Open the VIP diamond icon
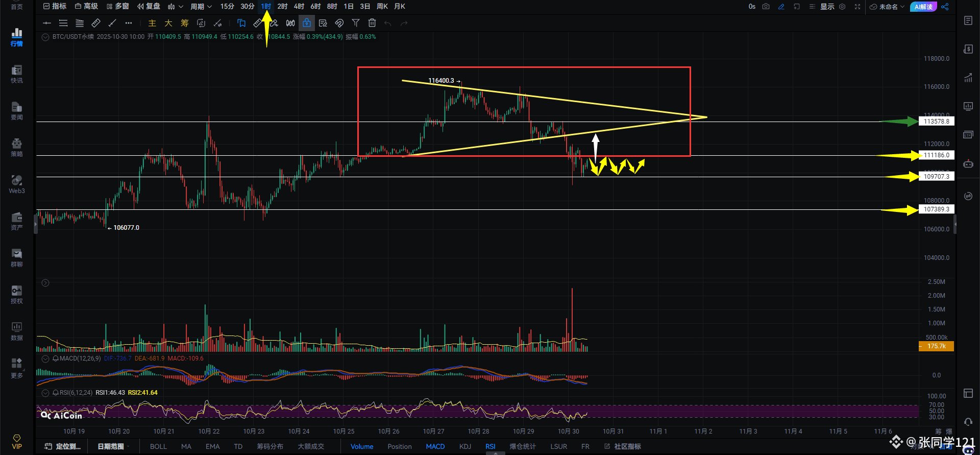 17,442
